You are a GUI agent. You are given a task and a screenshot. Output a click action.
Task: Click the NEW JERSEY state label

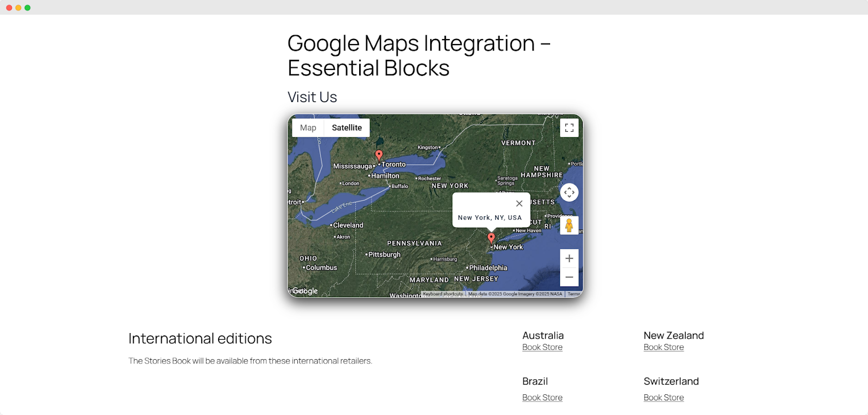pos(476,279)
